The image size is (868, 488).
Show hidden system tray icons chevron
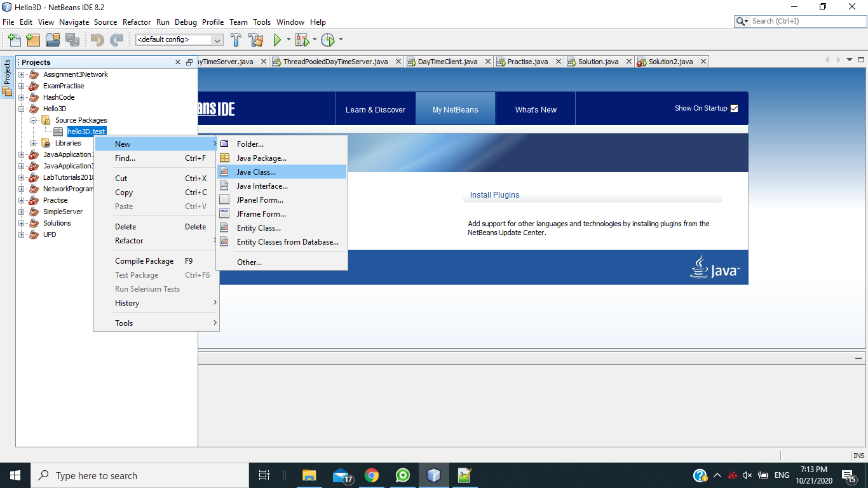717,475
